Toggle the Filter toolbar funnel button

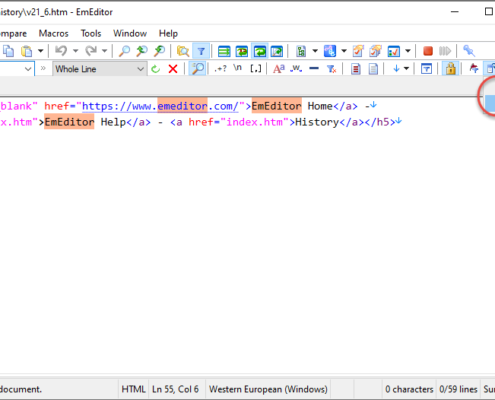pyautogui.click(x=201, y=51)
